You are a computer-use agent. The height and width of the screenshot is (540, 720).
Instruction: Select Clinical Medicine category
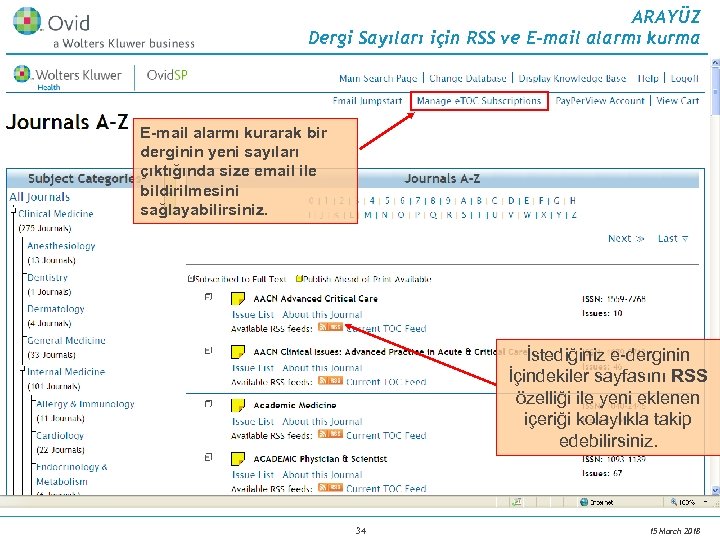coord(56,214)
